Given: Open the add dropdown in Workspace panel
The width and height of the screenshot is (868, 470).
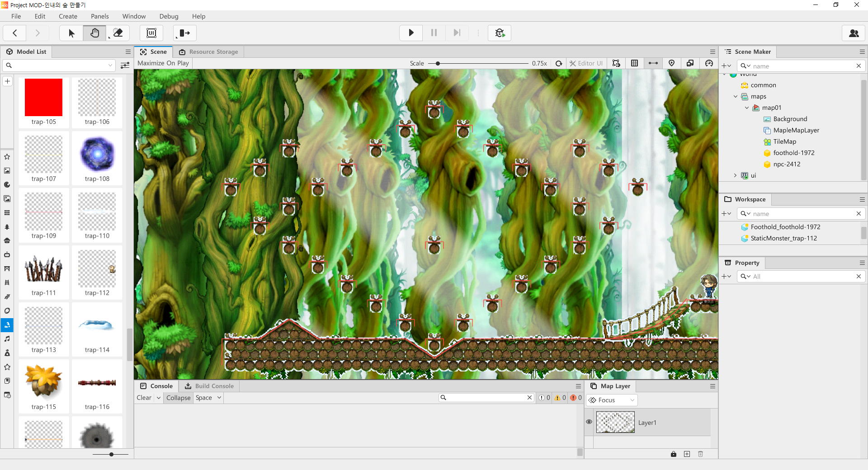Looking at the screenshot, I should [726, 214].
